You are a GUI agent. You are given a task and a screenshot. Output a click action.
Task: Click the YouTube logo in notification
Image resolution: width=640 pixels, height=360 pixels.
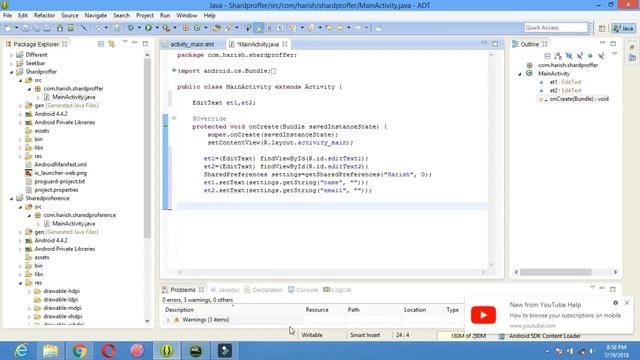(483, 315)
